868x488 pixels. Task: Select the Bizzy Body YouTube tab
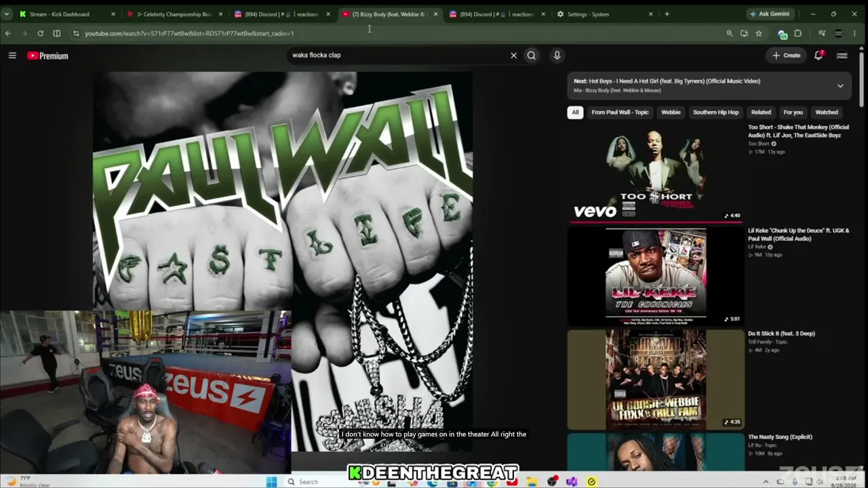click(x=390, y=14)
